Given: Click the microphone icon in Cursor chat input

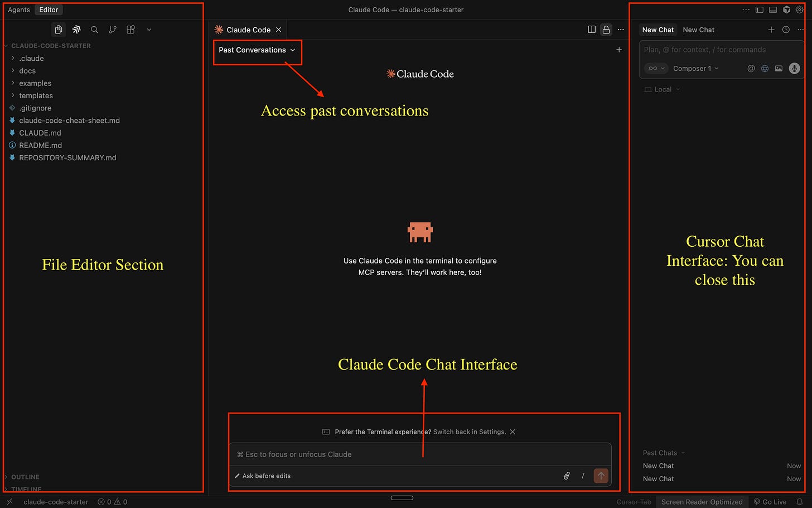Looking at the screenshot, I should point(794,68).
